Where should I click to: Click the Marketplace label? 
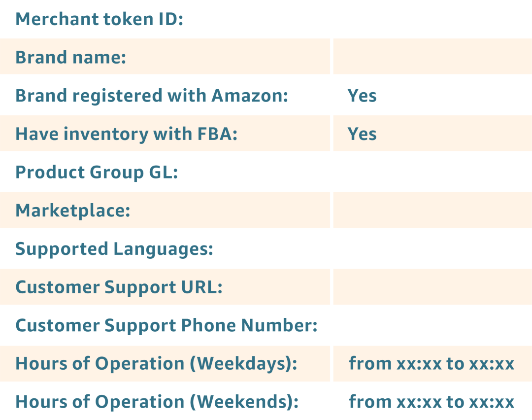[x=72, y=210]
